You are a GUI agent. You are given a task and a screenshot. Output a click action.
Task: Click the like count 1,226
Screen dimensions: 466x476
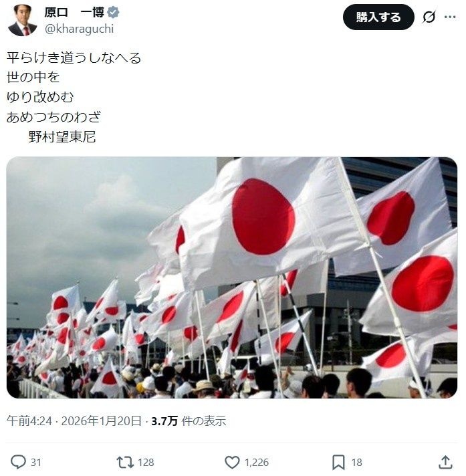coord(257,463)
